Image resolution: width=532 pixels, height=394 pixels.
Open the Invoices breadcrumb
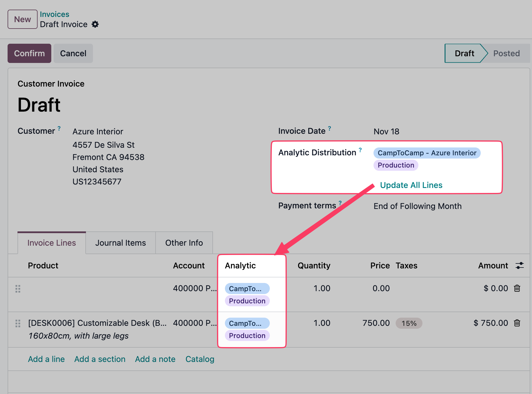pyautogui.click(x=54, y=14)
